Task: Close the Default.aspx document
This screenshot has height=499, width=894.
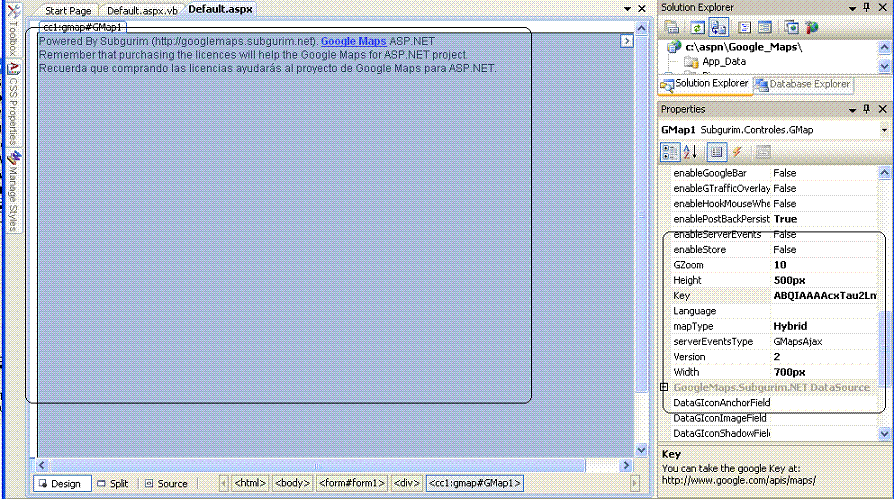Action: (x=642, y=9)
